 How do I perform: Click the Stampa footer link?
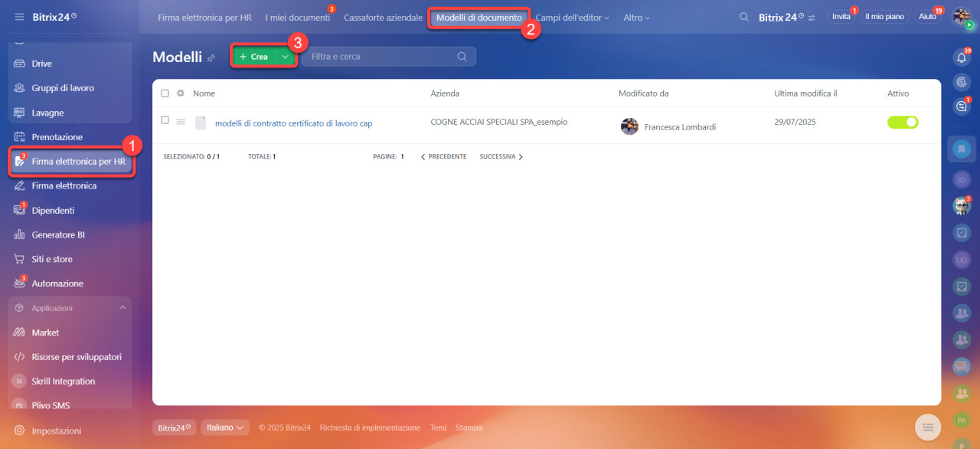(x=469, y=428)
